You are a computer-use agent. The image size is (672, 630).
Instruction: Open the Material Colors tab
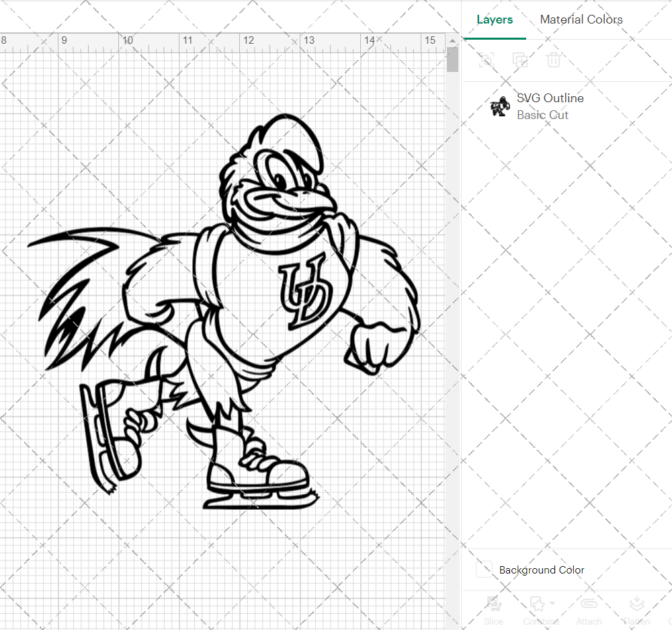click(x=581, y=19)
